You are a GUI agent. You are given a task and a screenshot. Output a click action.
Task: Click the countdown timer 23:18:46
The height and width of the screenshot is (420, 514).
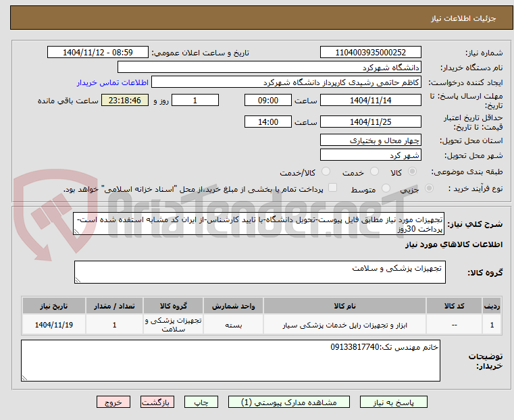[x=125, y=100]
